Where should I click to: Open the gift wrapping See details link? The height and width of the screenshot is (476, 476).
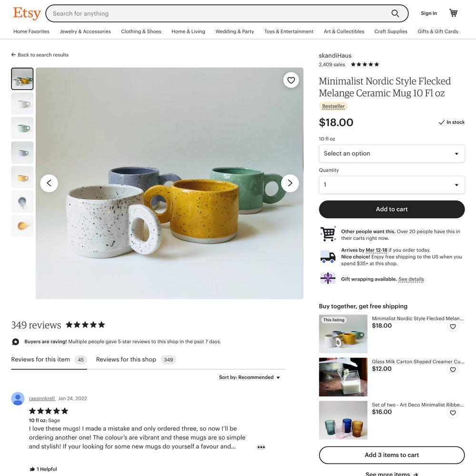(411, 279)
